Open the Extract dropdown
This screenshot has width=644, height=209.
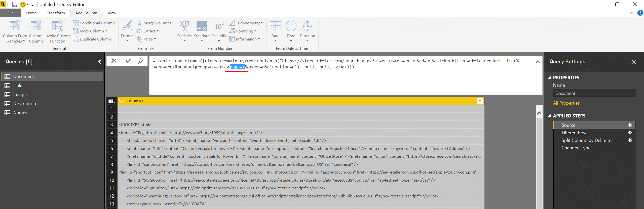(x=147, y=31)
